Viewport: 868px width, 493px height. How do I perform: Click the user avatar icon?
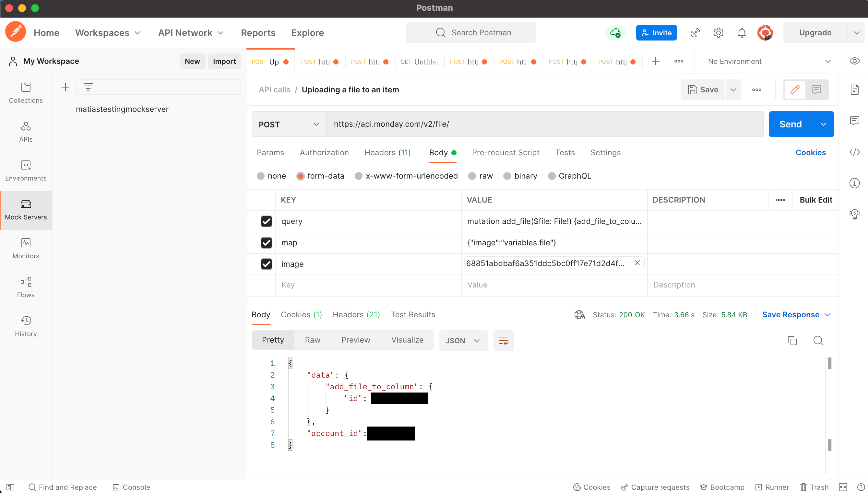coord(765,32)
